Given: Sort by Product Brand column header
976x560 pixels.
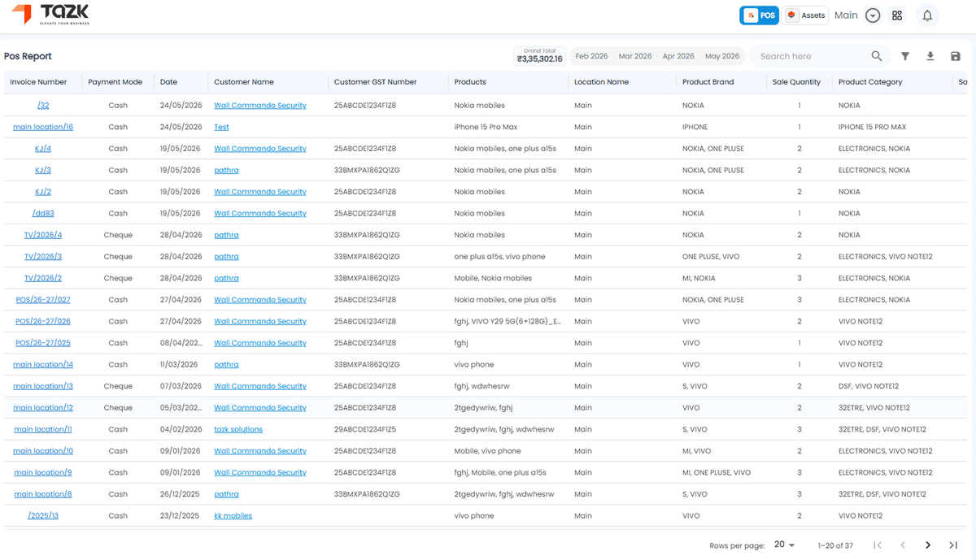Looking at the screenshot, I should click(x=708, y=82).
